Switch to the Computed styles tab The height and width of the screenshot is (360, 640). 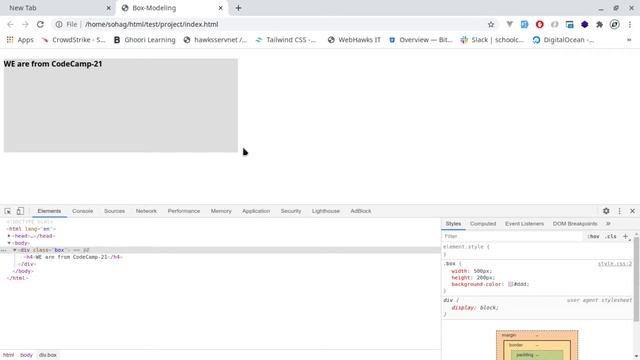click(x=483, y=224)
